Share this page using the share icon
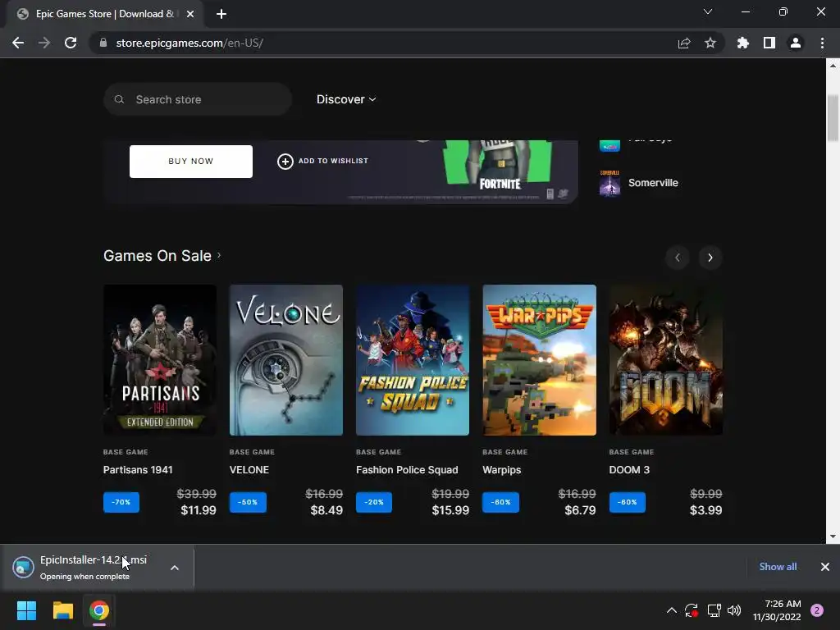 pyautogui.click(x=683, y=43)
